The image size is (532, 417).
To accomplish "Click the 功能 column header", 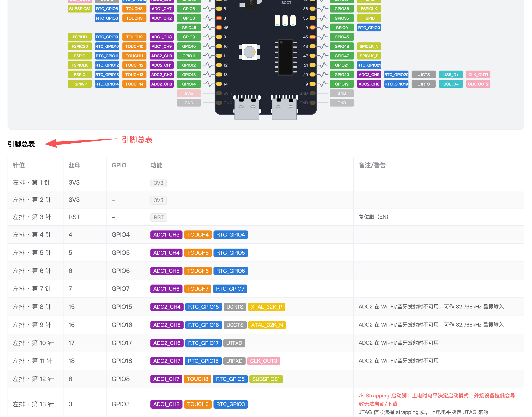I will pyautogui.click(x=156, y=165).
